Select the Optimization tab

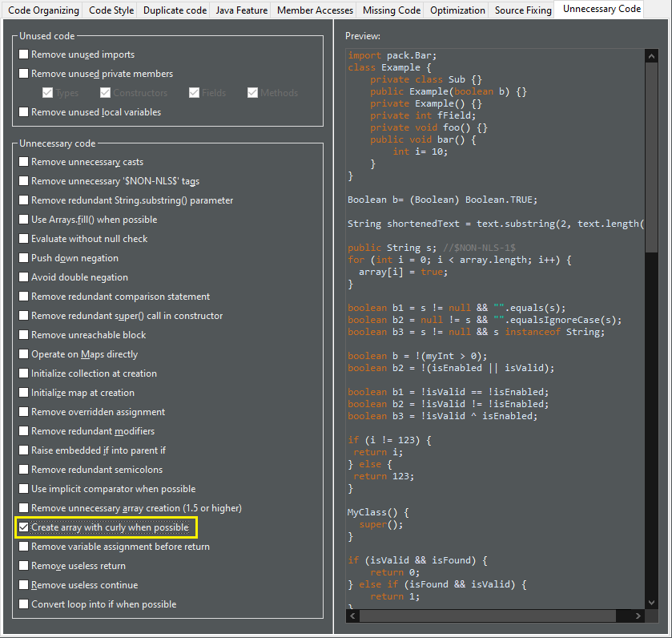point(457,10)
